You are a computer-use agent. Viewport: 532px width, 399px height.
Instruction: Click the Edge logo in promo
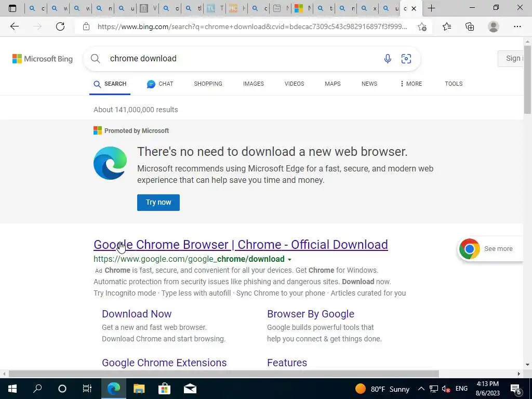point(110,163)
